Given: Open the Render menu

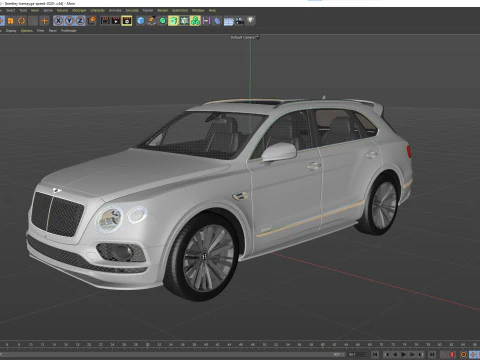Looking at the screenshot, I should pos(163,10).
